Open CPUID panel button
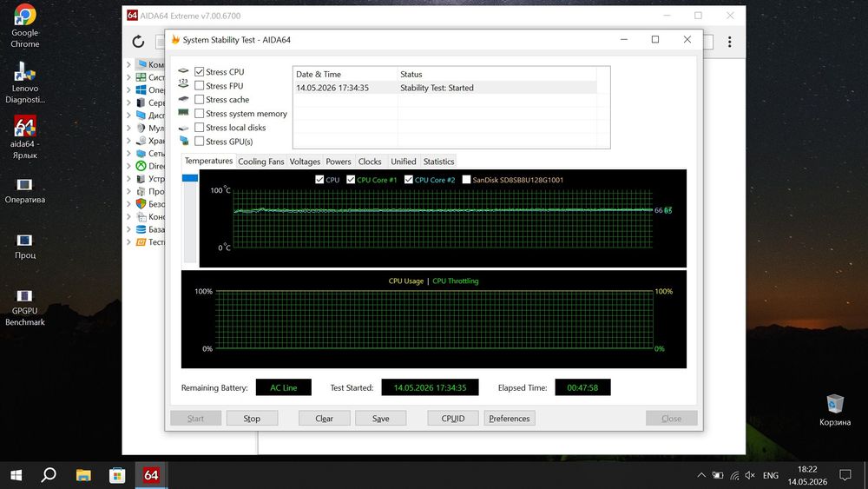868x489 pixels. tap(453, 418)
